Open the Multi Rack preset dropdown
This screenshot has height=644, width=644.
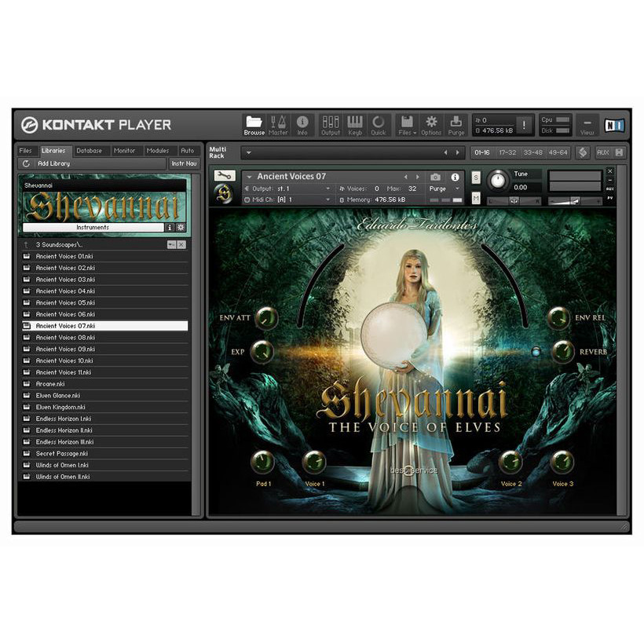pyautogui.click(x=248, y=152)
